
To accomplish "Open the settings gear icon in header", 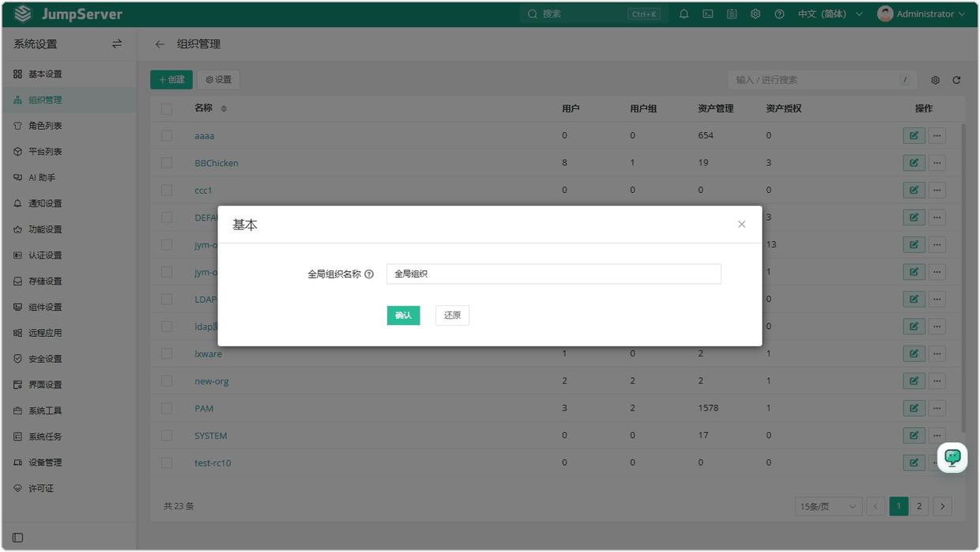I will tap(756, 14).
